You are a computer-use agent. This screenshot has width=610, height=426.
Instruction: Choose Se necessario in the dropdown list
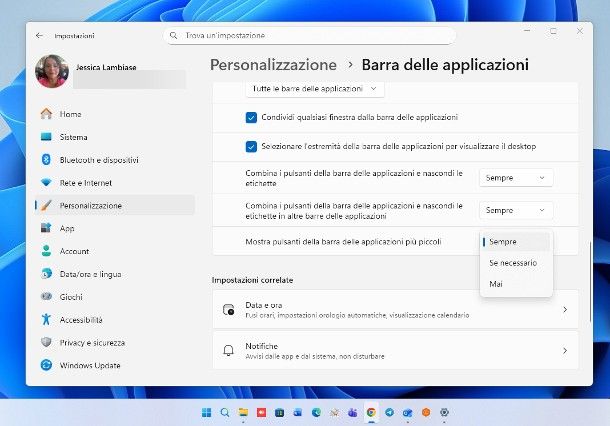click(516, 263)
